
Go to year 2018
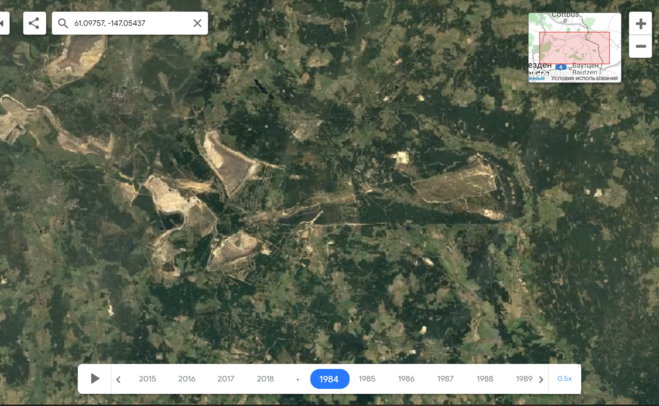(265, 379)
